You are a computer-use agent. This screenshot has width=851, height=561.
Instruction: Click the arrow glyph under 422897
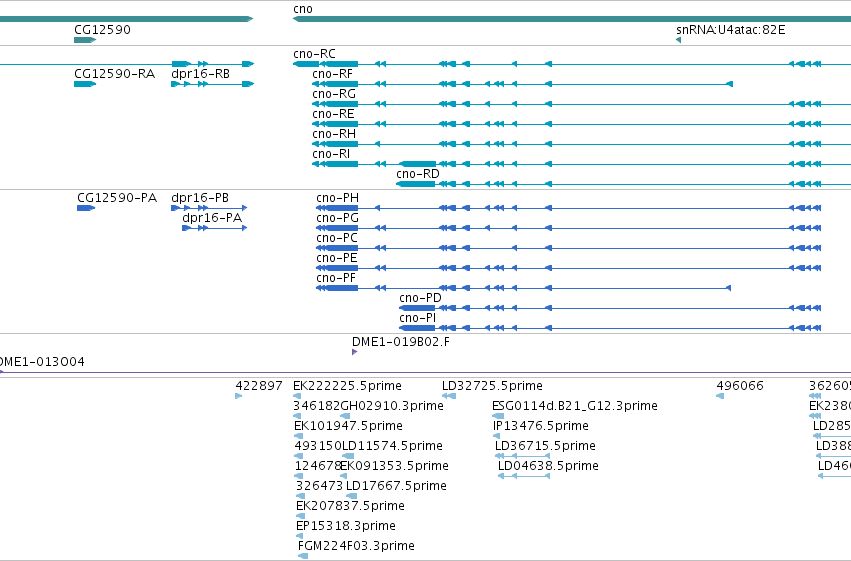(239, 396)
